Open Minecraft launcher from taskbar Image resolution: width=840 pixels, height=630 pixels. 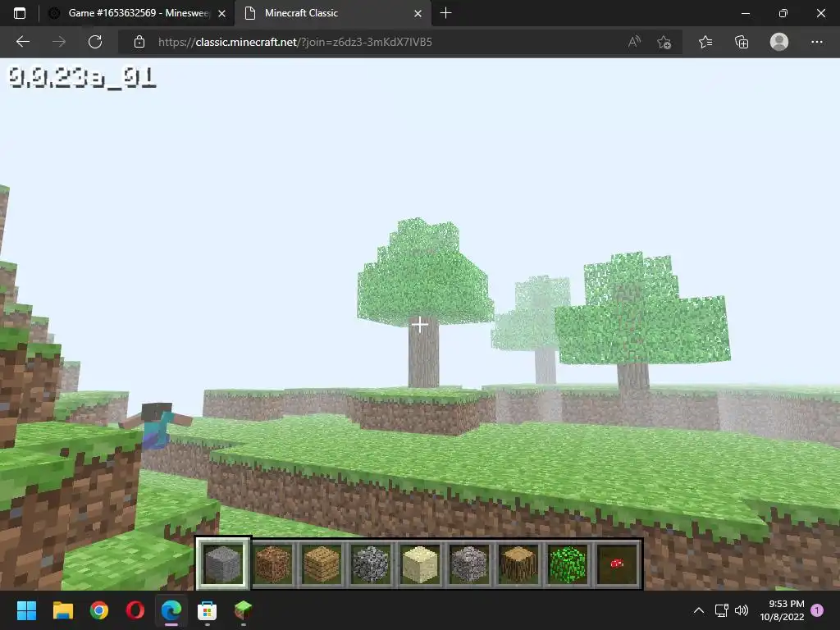(243, 610)
